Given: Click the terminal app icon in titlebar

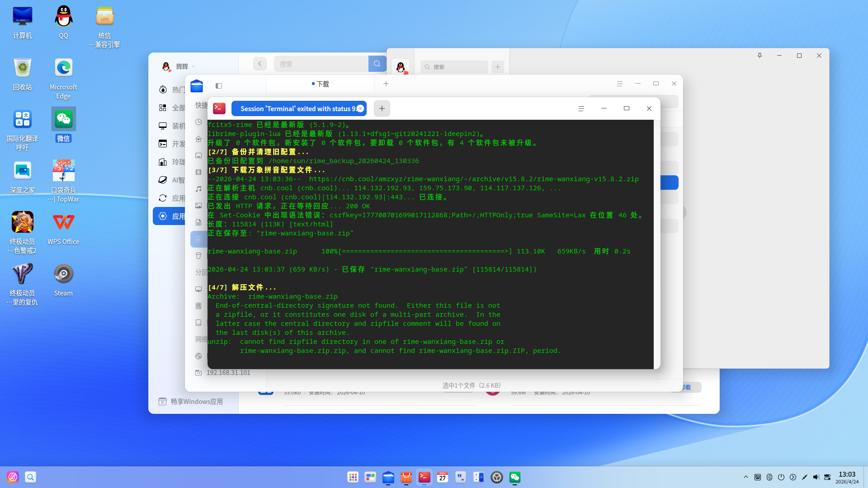Looking at the screenshot, I should click(x=219, y=108).
